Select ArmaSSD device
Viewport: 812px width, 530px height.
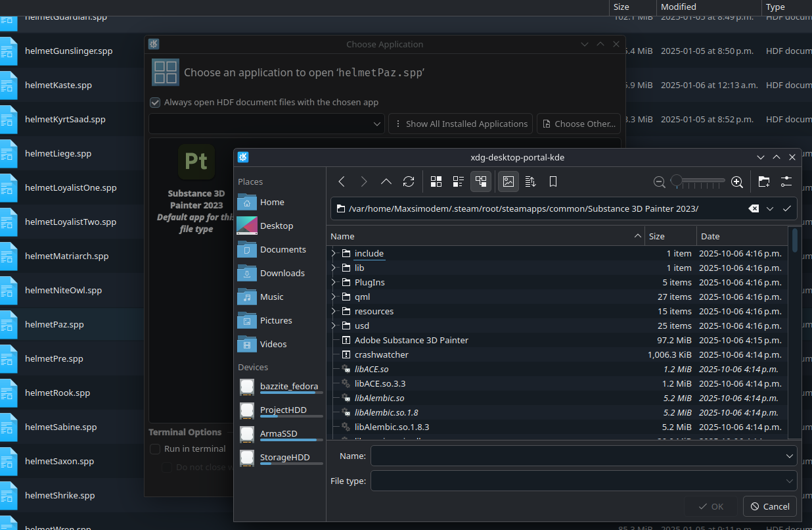click(281, 433)
